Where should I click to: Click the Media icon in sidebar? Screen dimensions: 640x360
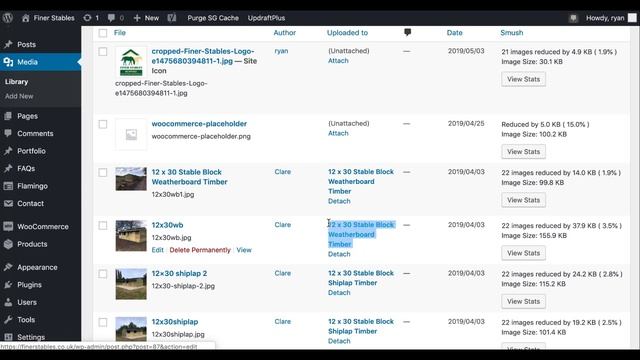[8, 62]
